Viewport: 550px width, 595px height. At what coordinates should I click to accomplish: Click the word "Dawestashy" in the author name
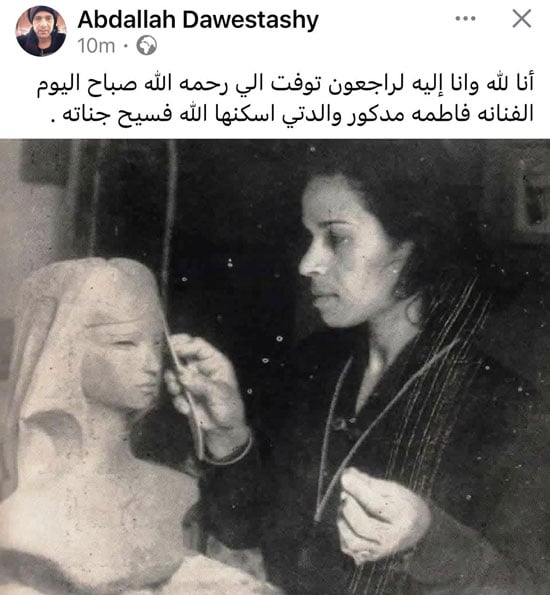251,20
